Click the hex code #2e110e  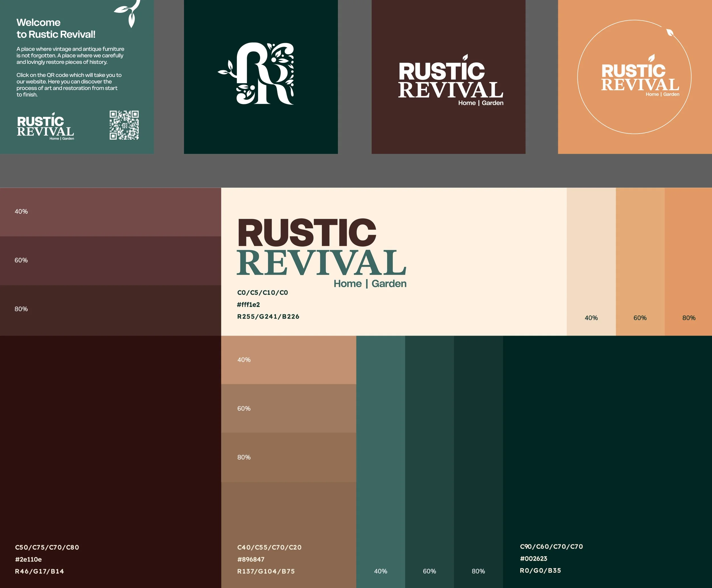[28, 559]
